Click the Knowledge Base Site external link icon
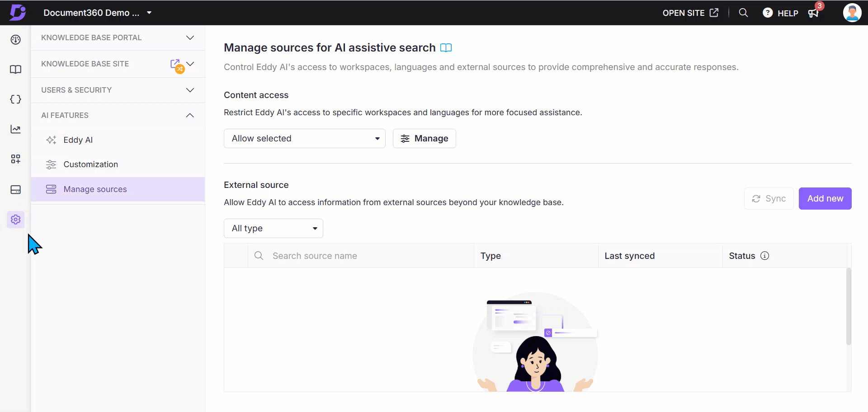The width and height of the screenshot is (868, 412). 175,64
